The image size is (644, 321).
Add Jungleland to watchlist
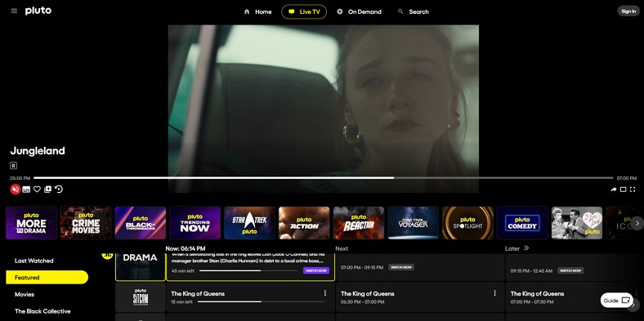[47, 189]
